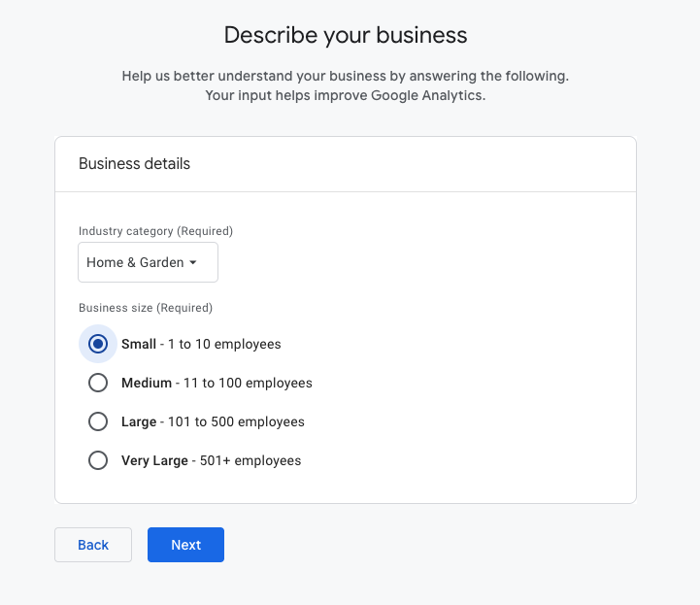The height and width of the screenshot is (605, 700).
Task: Click the 'Business size (Required)' field label
Action: pos(145,308)
